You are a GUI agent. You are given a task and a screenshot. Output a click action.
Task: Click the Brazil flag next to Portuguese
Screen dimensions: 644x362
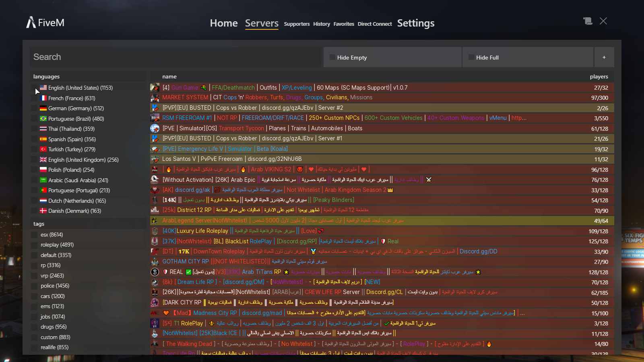[43, 119]
